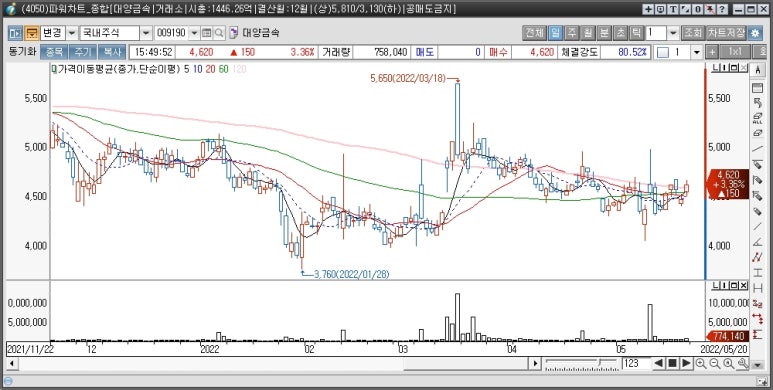
Task: Stop chart playback with square button
Action: (672, 363)
